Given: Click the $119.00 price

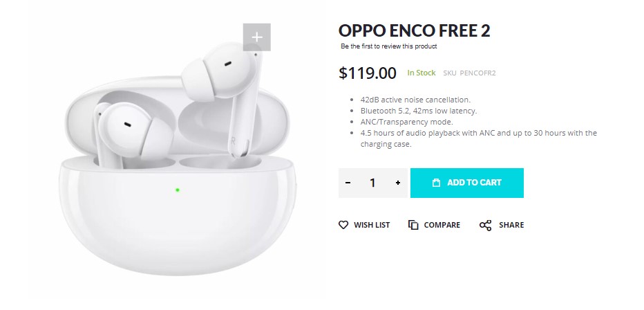Looking at the screenshot, I should [368, 73].
